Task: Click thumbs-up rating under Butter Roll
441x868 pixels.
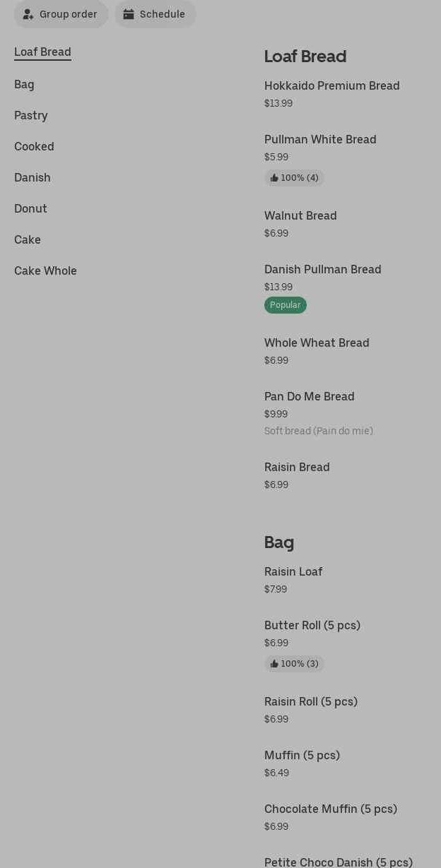Action: [294, 664]
